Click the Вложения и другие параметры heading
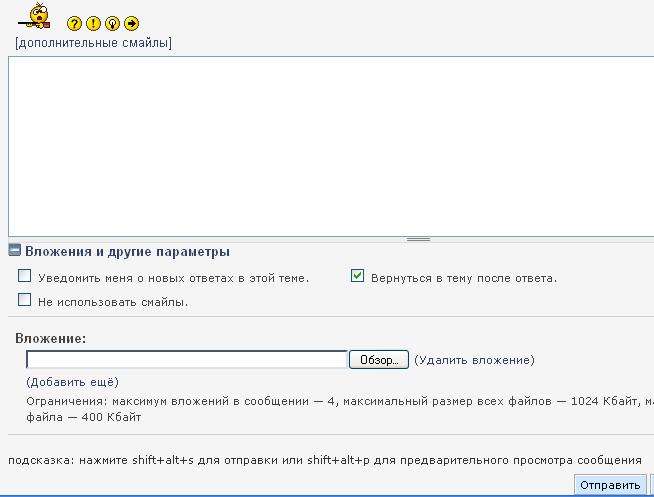654x497 pixels. [x=127, y=252]
